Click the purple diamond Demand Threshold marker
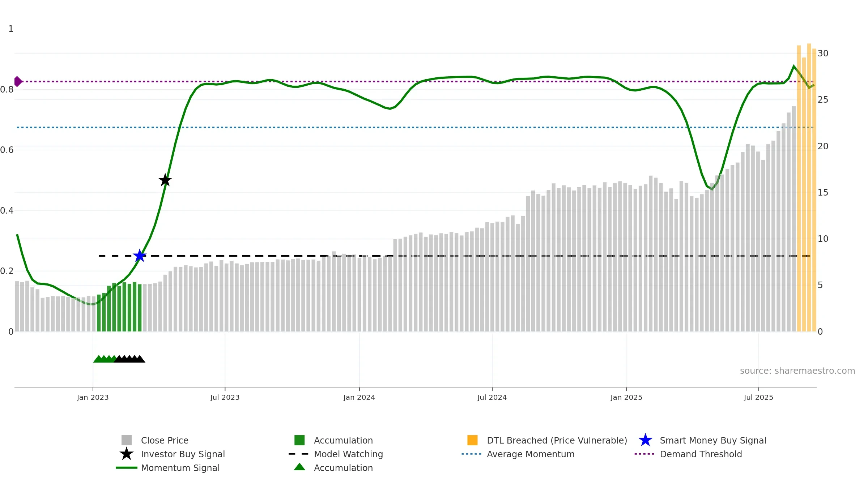 [17, 81]
